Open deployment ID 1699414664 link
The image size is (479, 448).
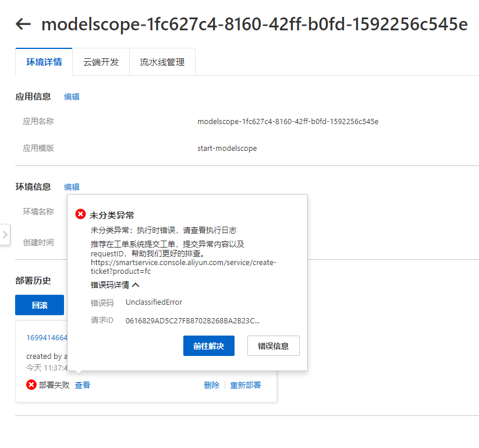(x=47, y=338)
